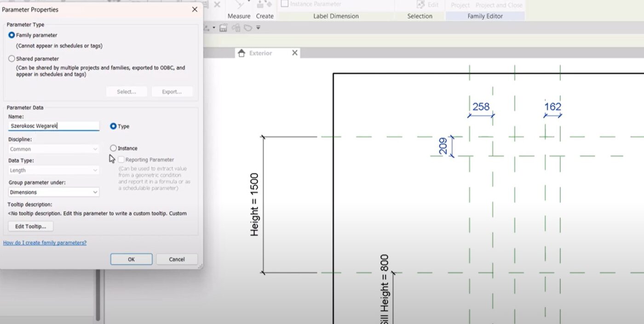
Task: Cancel the Parameter Properties dialog
Action: 177,259
